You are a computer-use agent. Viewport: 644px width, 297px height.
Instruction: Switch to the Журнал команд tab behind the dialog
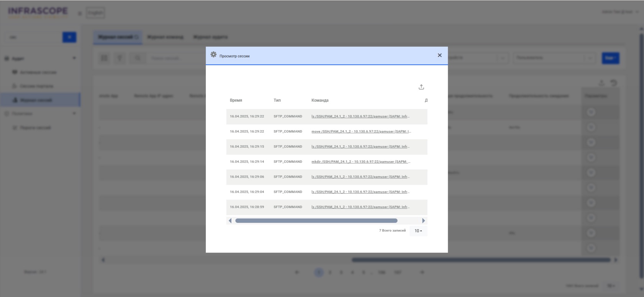coord(165,37)
